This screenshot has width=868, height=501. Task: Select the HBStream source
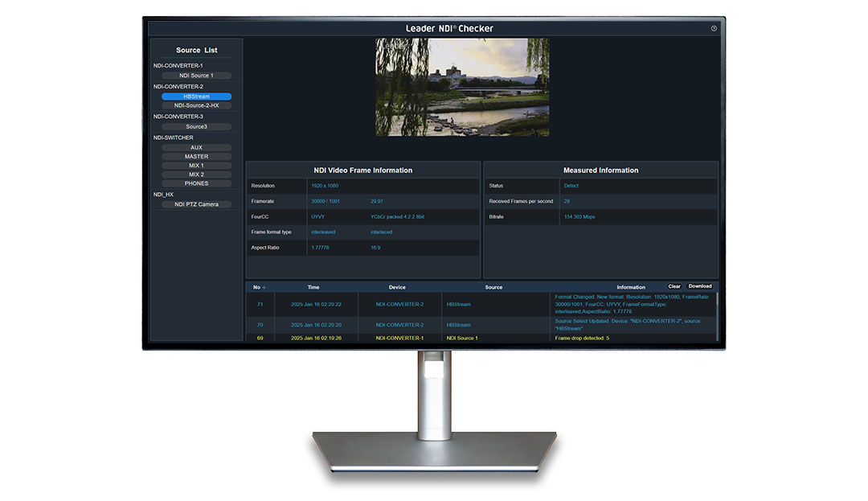point(196,97)
